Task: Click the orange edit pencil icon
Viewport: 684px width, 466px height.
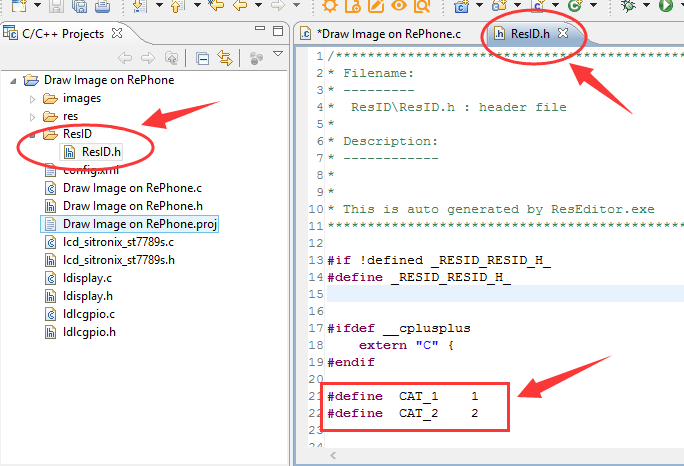Action: click(x=376, y=6)
